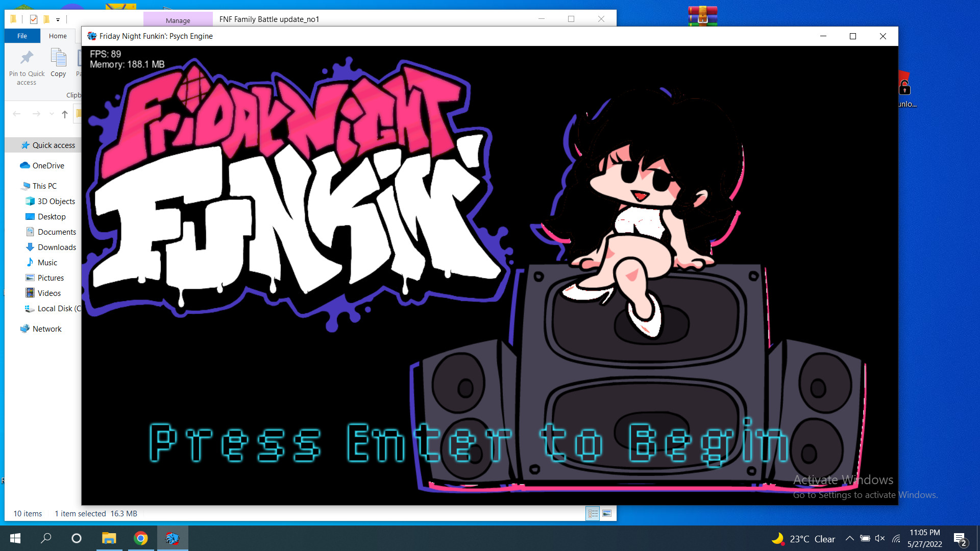Switch to large thumbnails view in the status bar

(x=607, y=513)
